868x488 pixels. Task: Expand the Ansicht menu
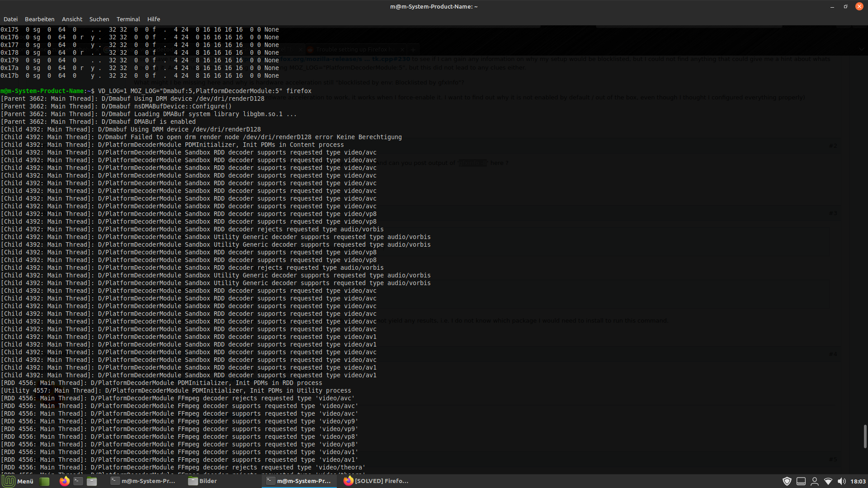(x=72, y=19)
